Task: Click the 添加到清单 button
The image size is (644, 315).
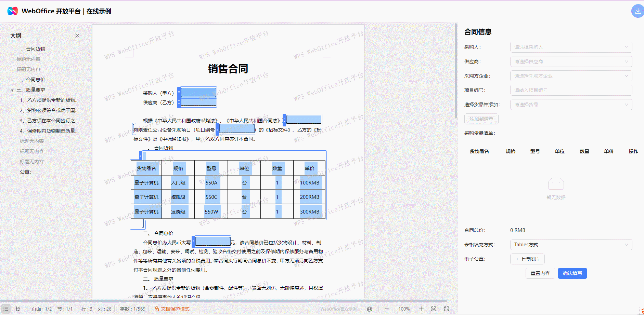Action: click(x=481, y=119)
